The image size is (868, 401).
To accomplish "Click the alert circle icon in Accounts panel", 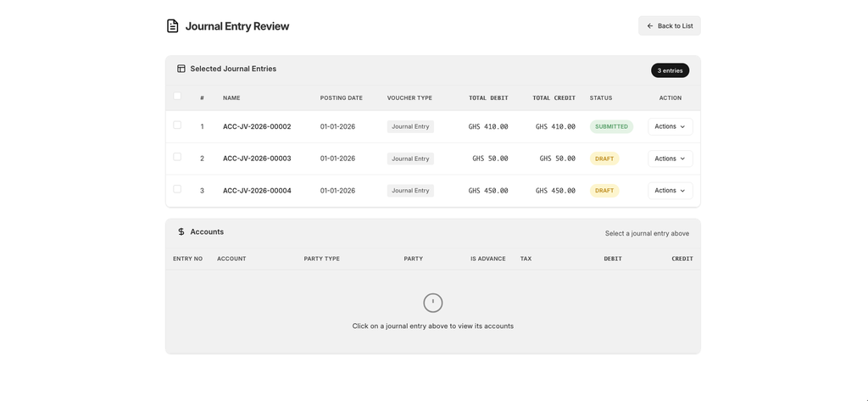I will pyautogui.click(x=433, y=303).
